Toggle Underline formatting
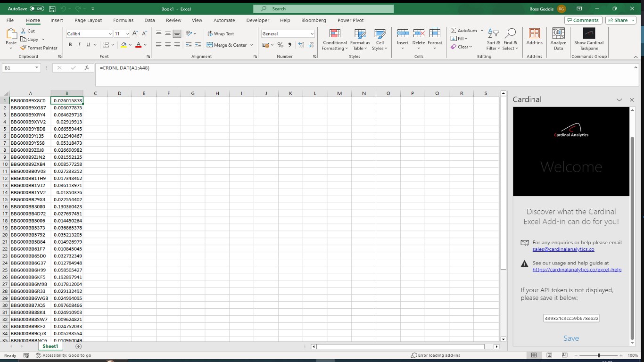The image size is (644, 362). (88, 45)
